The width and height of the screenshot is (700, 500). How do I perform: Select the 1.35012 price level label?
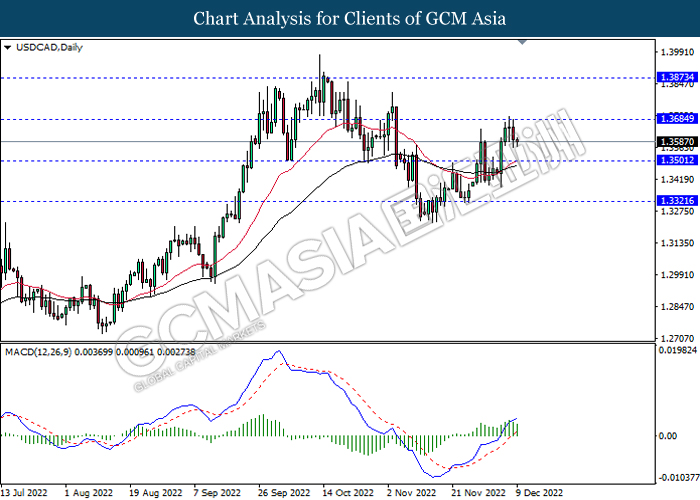(677, 160)
